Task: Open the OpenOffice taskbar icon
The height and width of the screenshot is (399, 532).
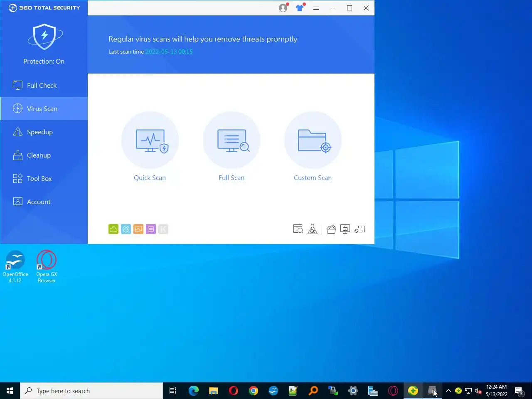Action: pos(273,391)
